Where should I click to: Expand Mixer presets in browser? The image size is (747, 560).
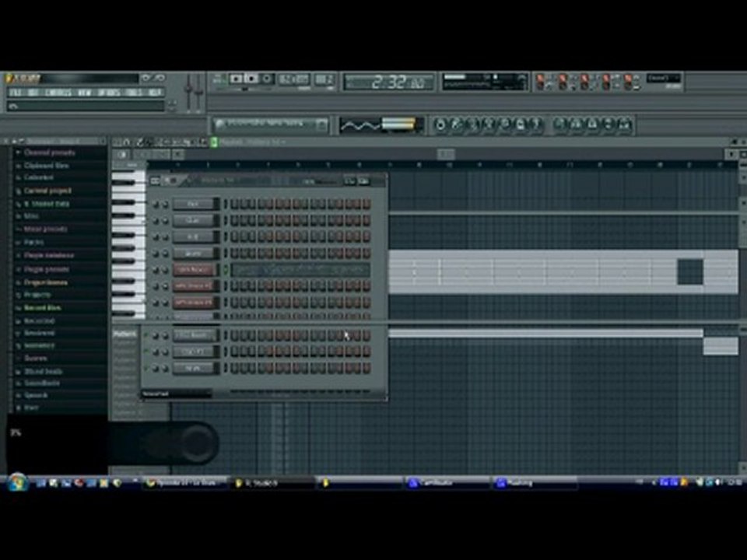[x=45, y=229]
